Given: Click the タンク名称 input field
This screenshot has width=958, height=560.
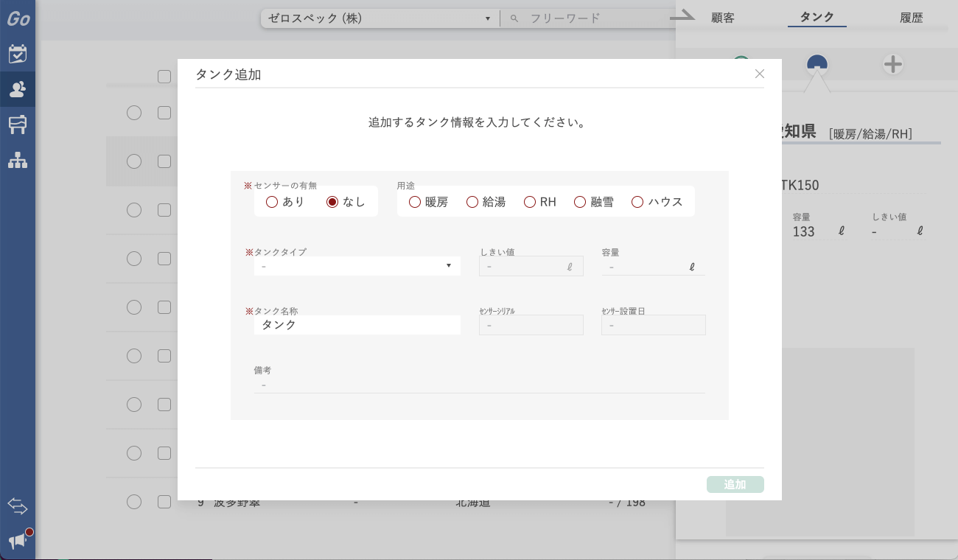Looking at the screenshot, I should point(357,325).
